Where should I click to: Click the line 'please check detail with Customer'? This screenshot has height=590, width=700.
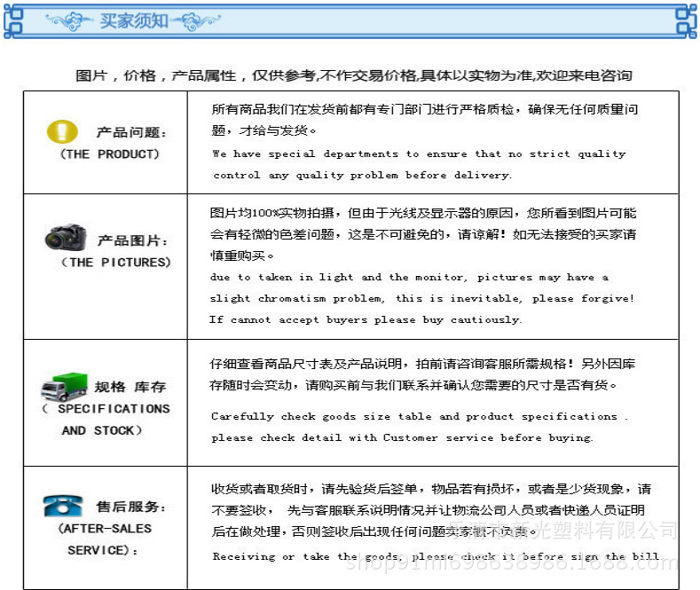click(403, 437)
